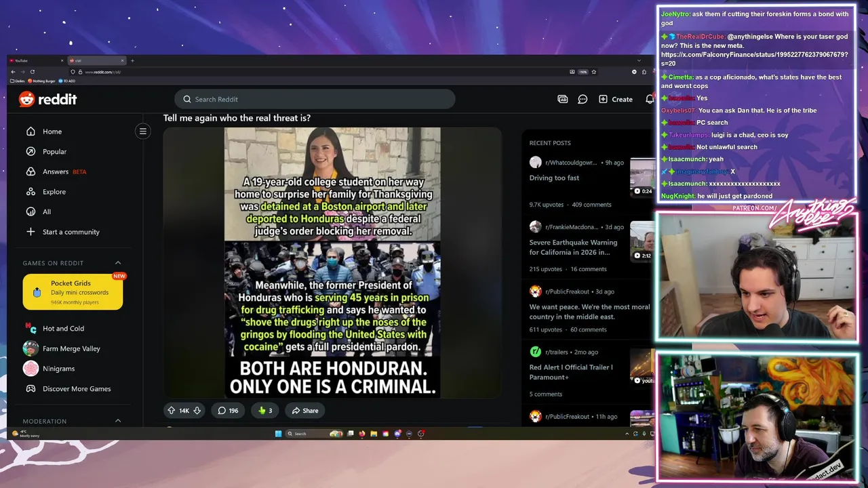Screen dimensions: 868x488
Task: Collapse the Games on Reddit section
Action: 118,263
